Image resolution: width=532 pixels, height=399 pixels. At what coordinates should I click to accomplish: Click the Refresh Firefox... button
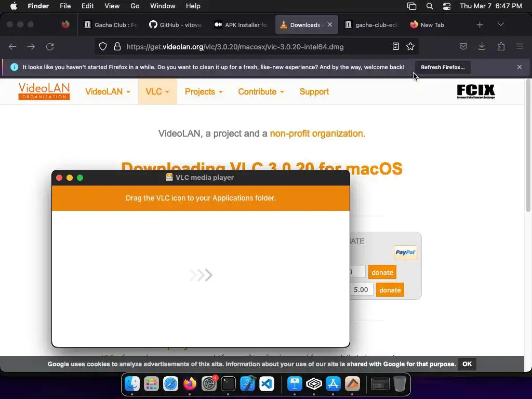tap(443, 67)
